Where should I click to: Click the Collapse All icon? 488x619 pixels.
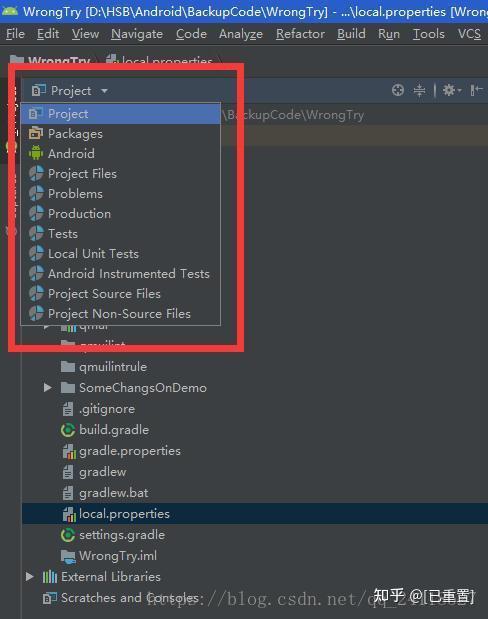click(419, 90)
